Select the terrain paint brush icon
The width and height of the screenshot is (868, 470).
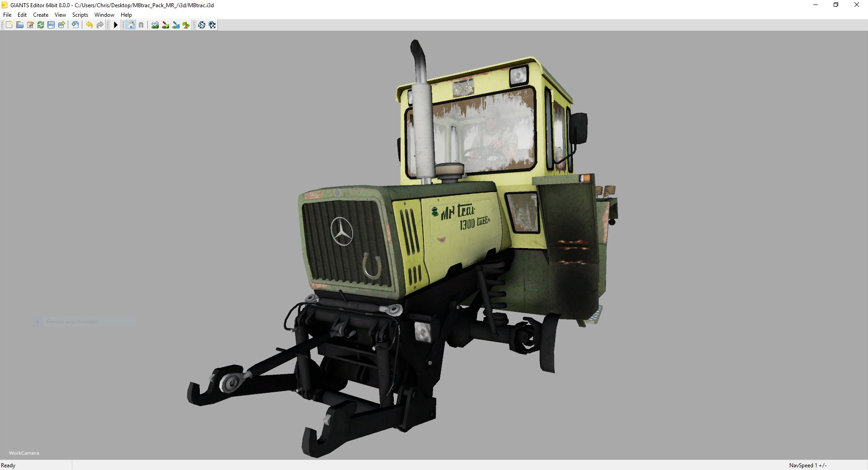pos(165,25)
